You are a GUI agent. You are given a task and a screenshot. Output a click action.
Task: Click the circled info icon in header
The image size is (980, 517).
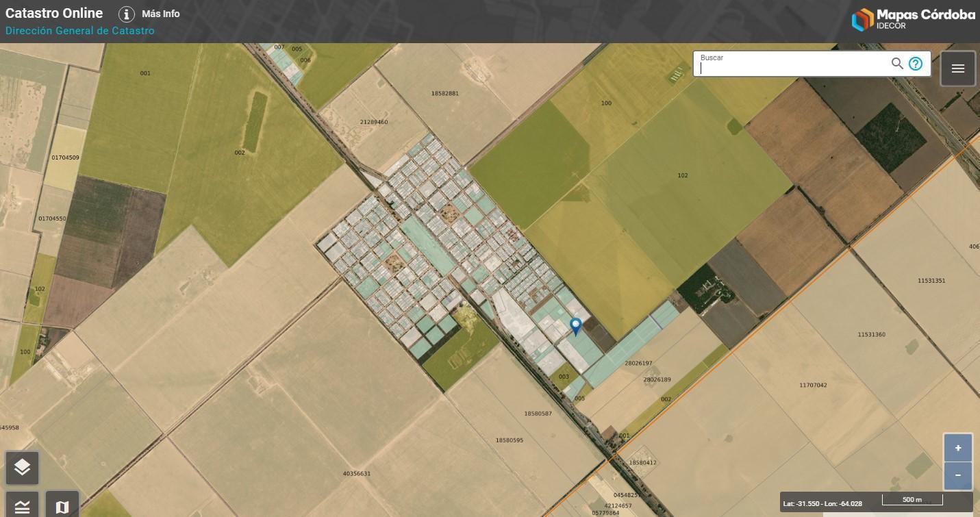tap(127, 14)
